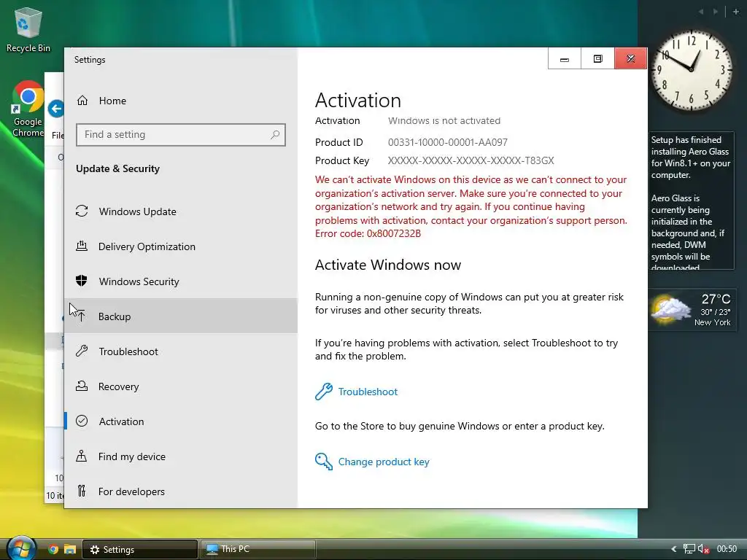Launch Chrome from the taskbar quick launch
Screen dimensions: 747x560
pos(53,549)
